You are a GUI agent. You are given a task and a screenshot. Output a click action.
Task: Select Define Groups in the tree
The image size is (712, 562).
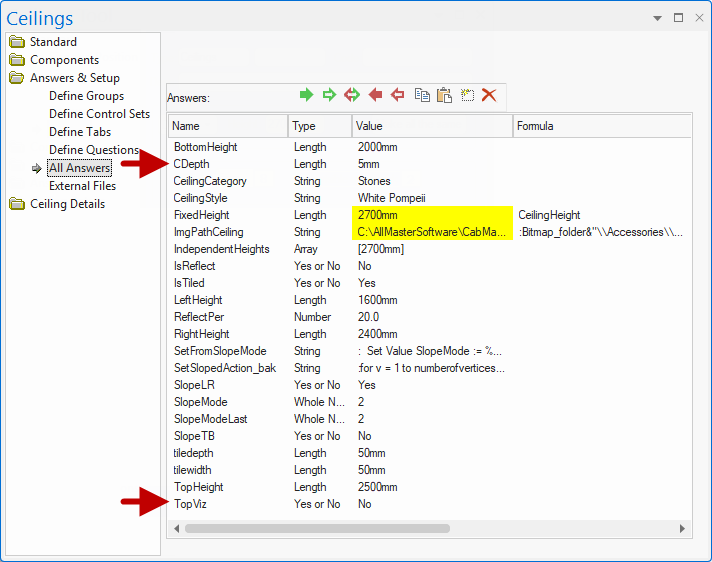87,96
